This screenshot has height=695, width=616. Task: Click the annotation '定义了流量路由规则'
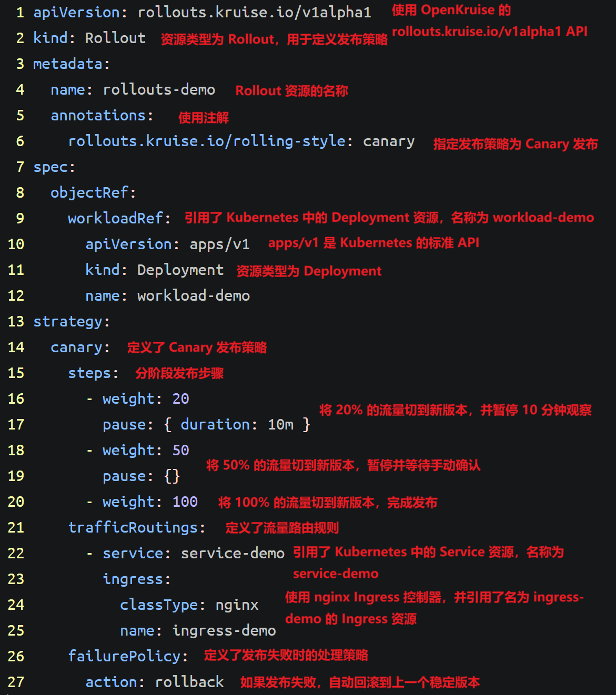coord(282,528)
